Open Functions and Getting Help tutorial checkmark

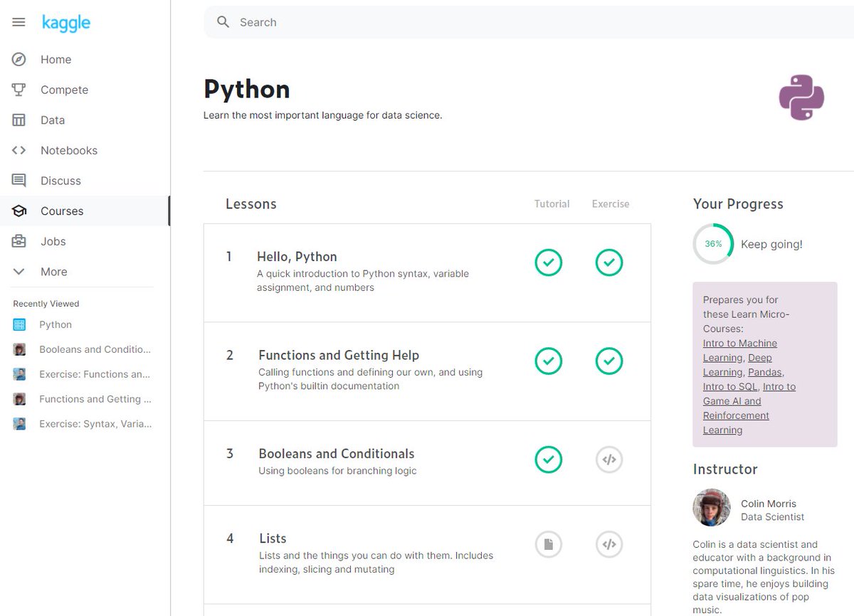coord(548,361)
